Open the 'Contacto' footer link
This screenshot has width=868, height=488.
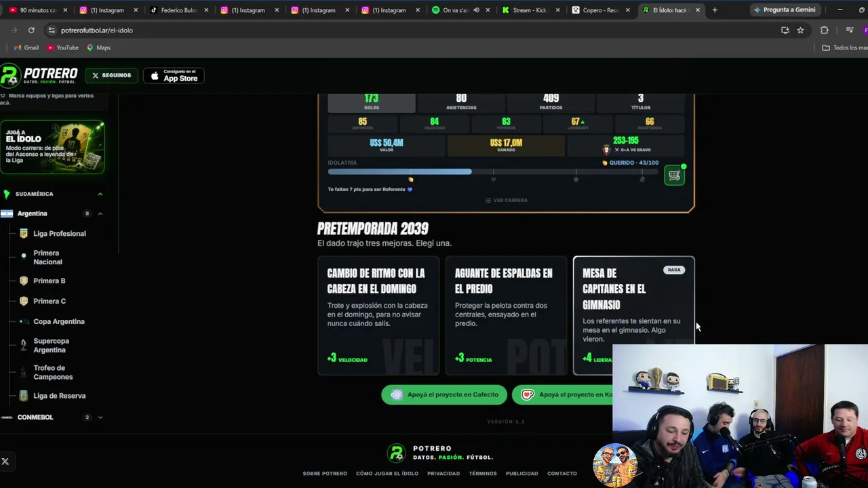tap(562, 474)
